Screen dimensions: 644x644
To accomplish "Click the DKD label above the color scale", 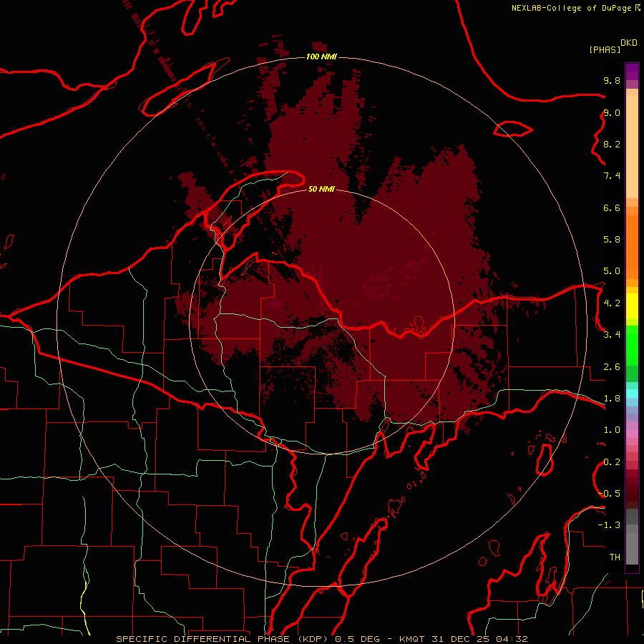I will 629,43.
